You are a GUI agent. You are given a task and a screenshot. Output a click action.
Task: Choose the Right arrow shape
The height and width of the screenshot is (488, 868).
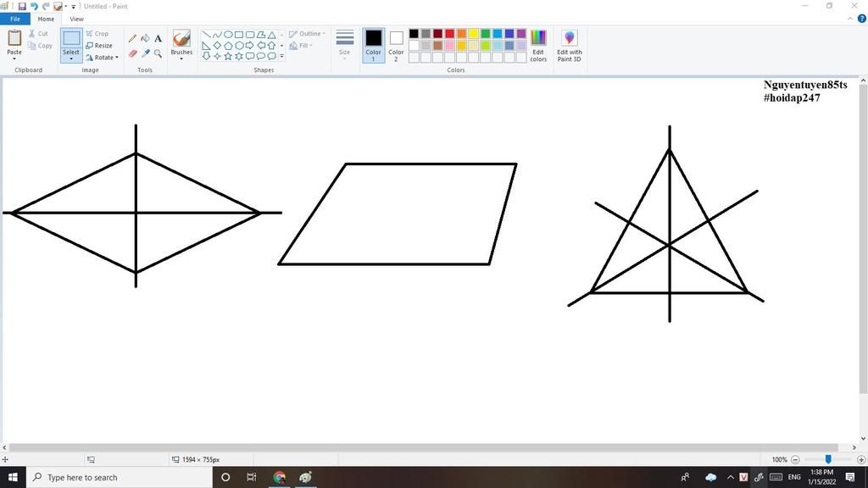coord(250,46)
